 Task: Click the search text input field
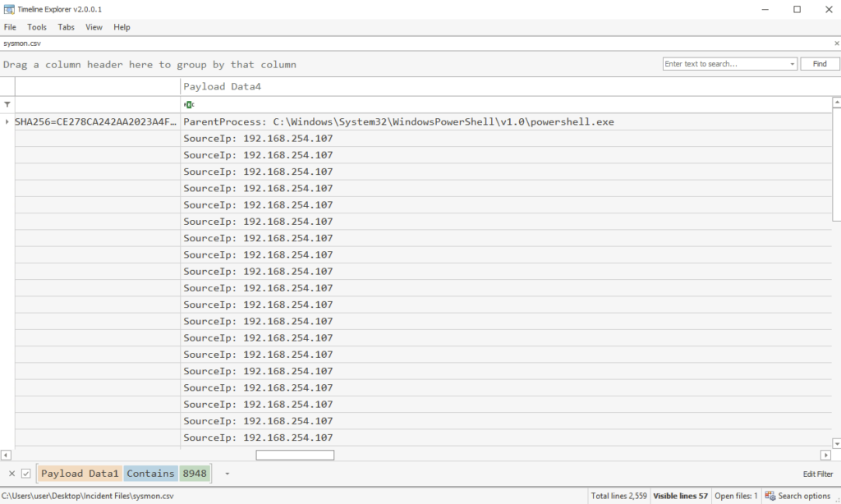tap(725, 64)
